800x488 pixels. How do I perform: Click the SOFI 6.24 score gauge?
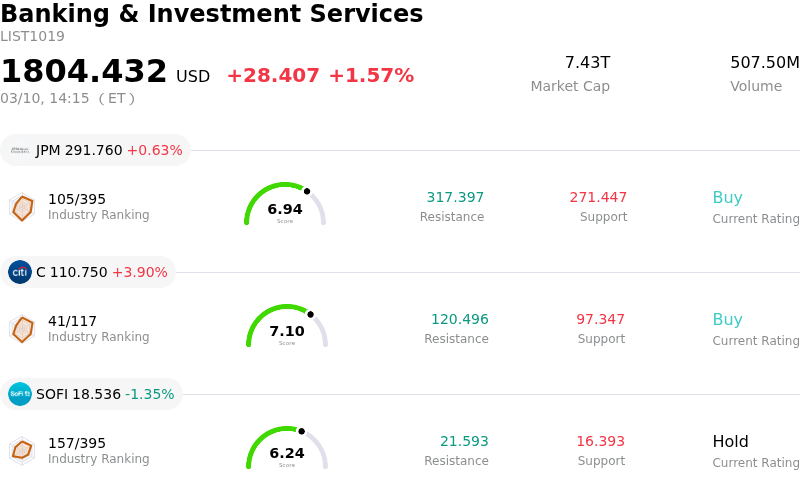coord(287,449)
